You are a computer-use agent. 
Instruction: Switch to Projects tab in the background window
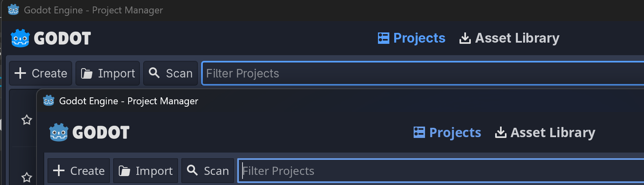[412, 38]
